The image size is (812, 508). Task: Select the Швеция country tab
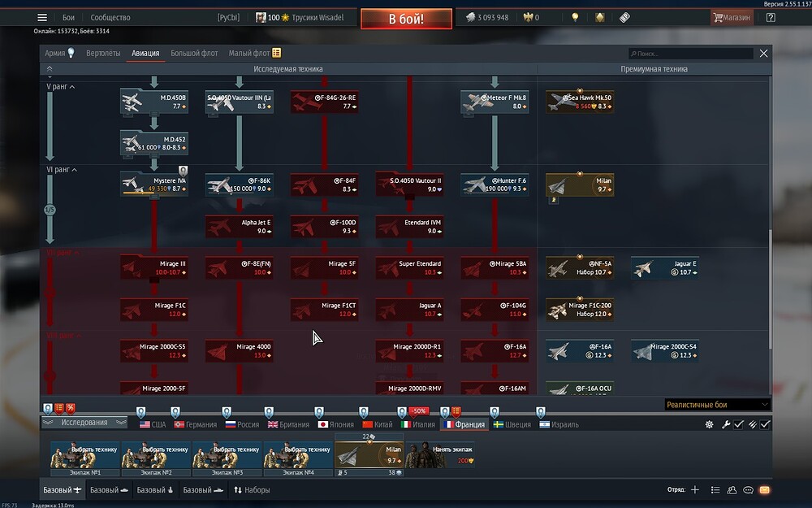coord(512,424)
